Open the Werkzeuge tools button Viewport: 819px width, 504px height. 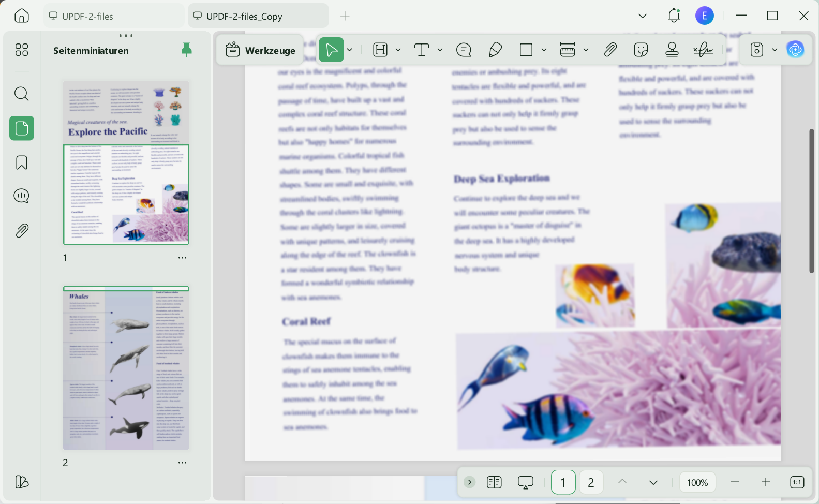tap(260, 50)
